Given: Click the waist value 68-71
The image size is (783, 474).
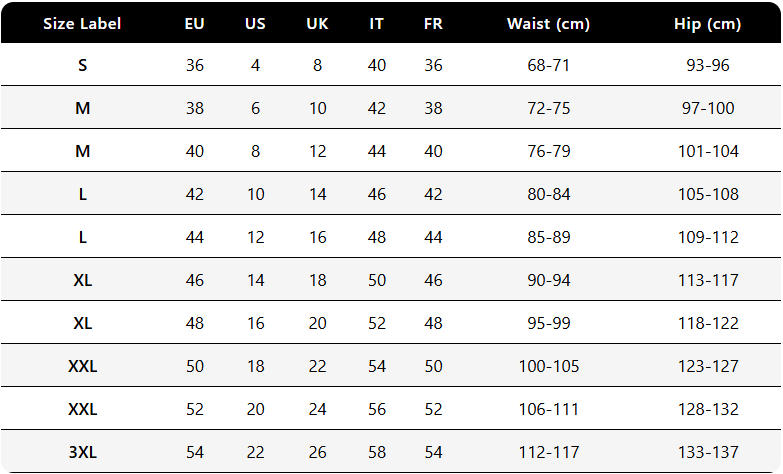Looking at the screenshot, I should 549,66.
